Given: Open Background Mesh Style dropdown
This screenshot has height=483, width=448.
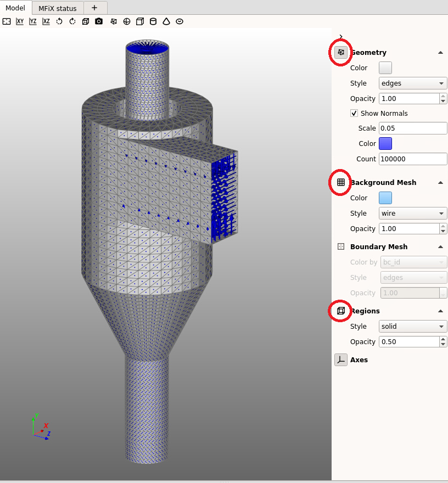Looking at the screenshot, I should (x=413, y=213).
